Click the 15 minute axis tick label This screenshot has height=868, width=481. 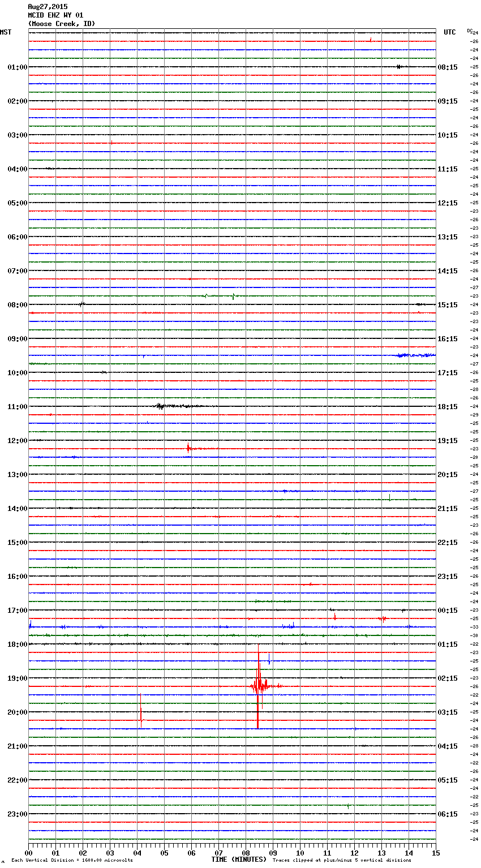point(436,853)
